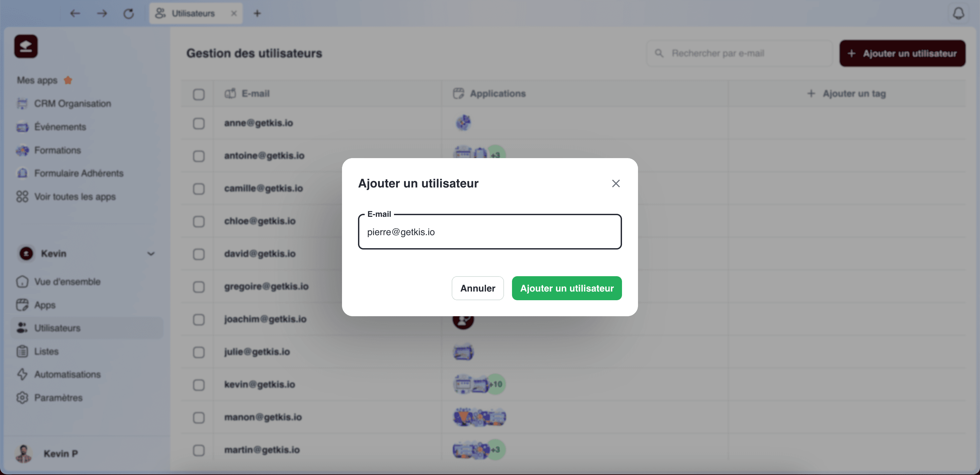Screen dimensions: 980x475
Task: Check the box for manon@getkis.io
Action: (x=199, y=418)
